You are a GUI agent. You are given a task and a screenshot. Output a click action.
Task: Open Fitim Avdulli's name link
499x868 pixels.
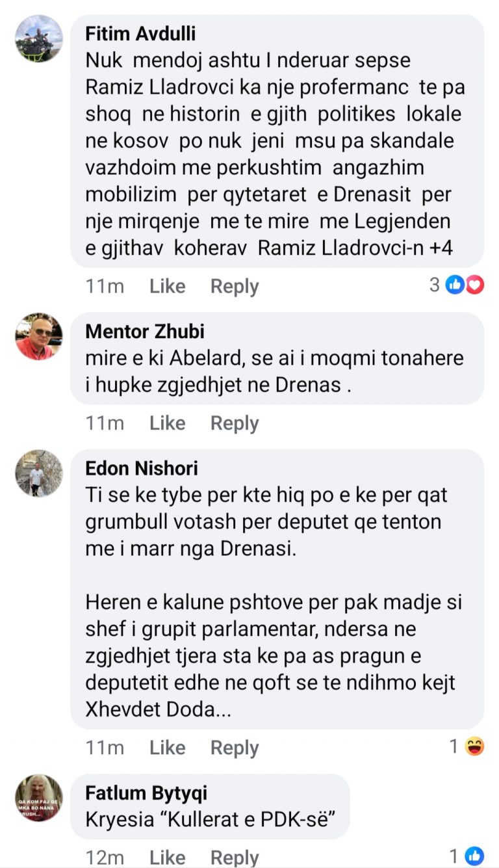point(140,33)
